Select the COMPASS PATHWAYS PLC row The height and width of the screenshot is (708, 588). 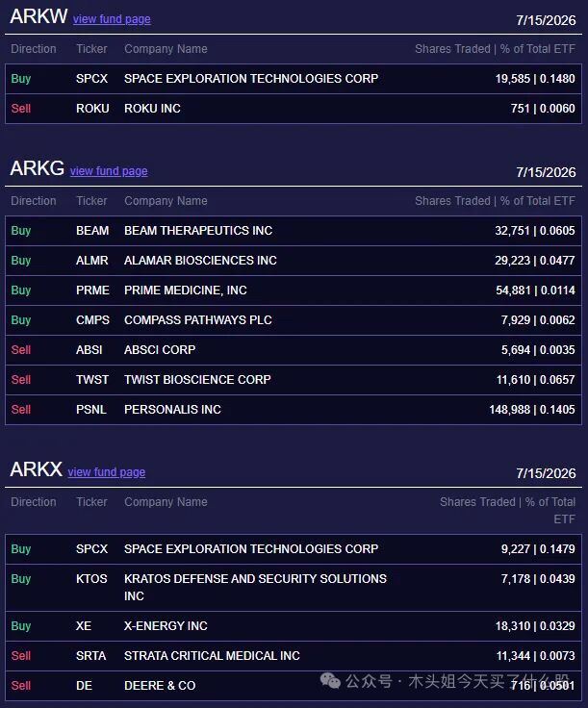pos(294,320)
